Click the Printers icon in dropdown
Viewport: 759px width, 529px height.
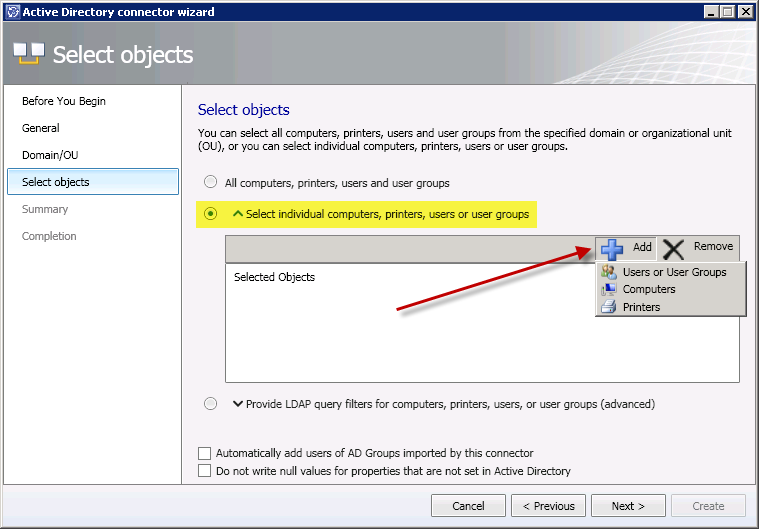click(x=608, y=307)
